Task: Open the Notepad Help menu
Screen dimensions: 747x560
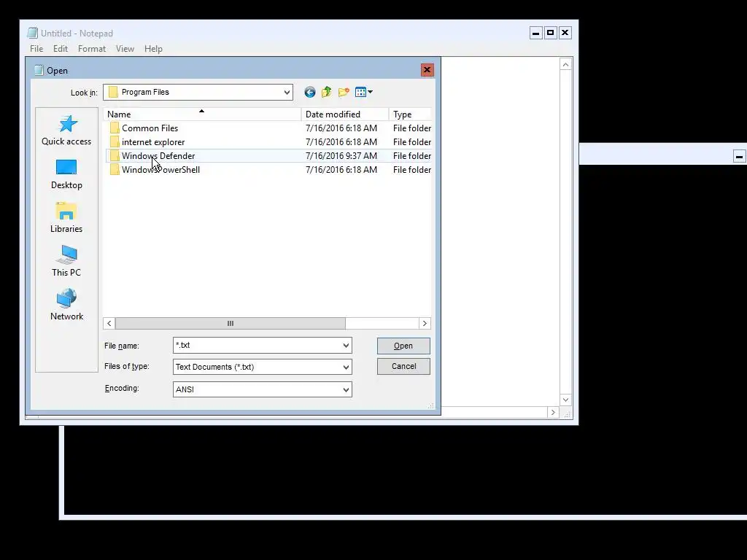Action: pyautogui.click(x=153, y=49)
